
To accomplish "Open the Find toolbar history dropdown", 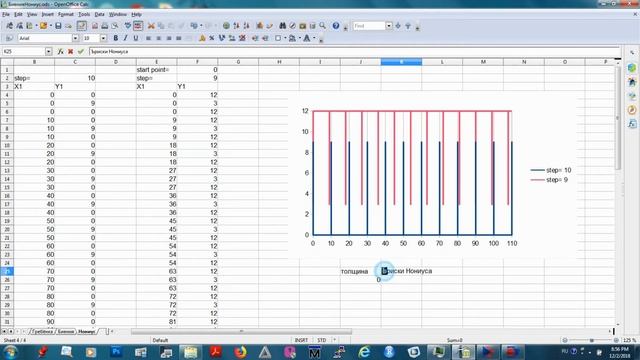I will click(389, 26).
